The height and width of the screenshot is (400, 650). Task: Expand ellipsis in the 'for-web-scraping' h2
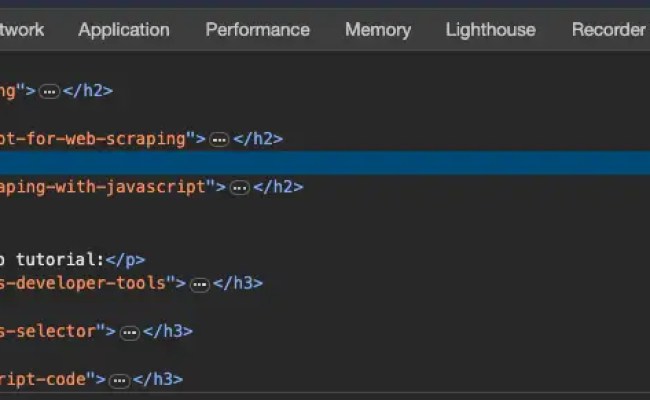(219, 139)
